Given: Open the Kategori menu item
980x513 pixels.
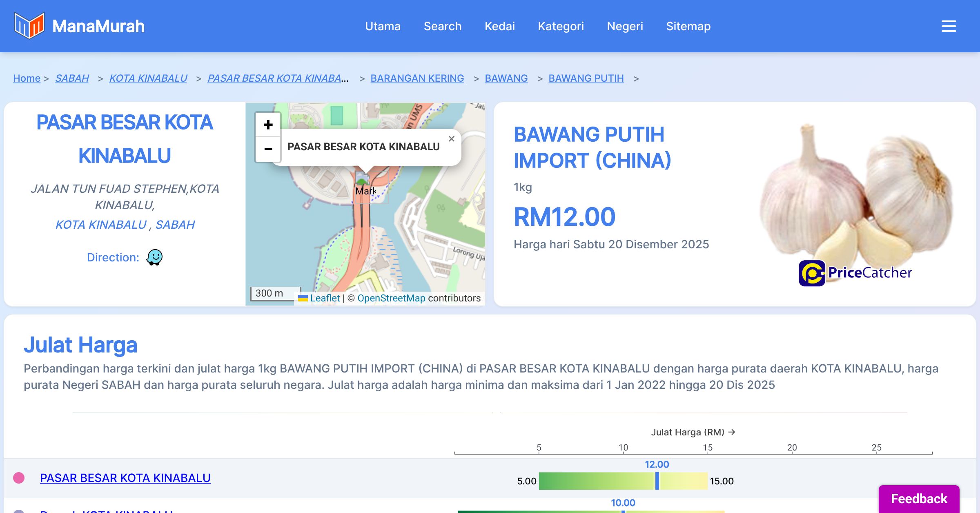Looking at the screenshot, I should [x=561, y=26].
